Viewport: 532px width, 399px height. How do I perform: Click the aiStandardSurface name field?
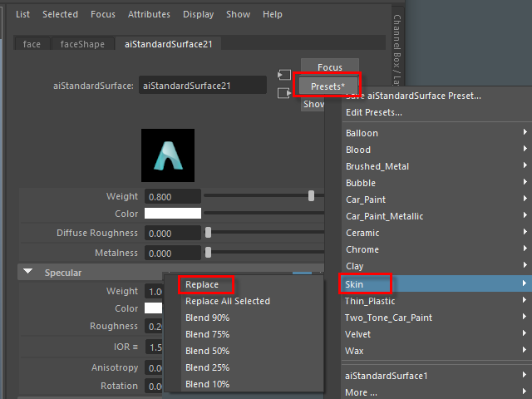click(202, 85)
